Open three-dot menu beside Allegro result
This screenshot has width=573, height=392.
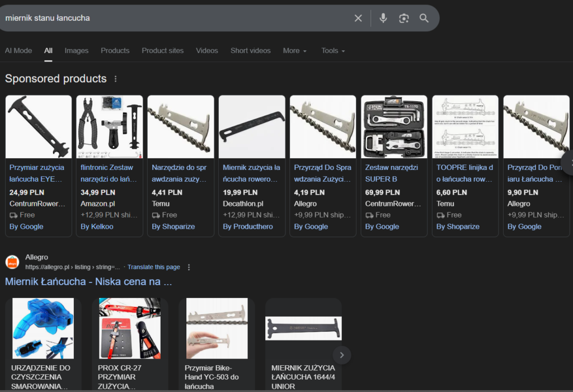coord(189,267)
